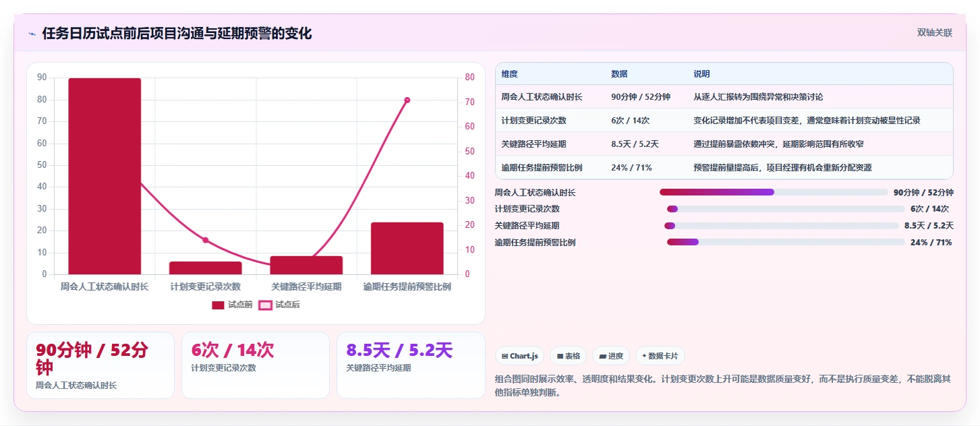
Task: Click table row label 周会人工状态确认时长
Action: point(542,97)
